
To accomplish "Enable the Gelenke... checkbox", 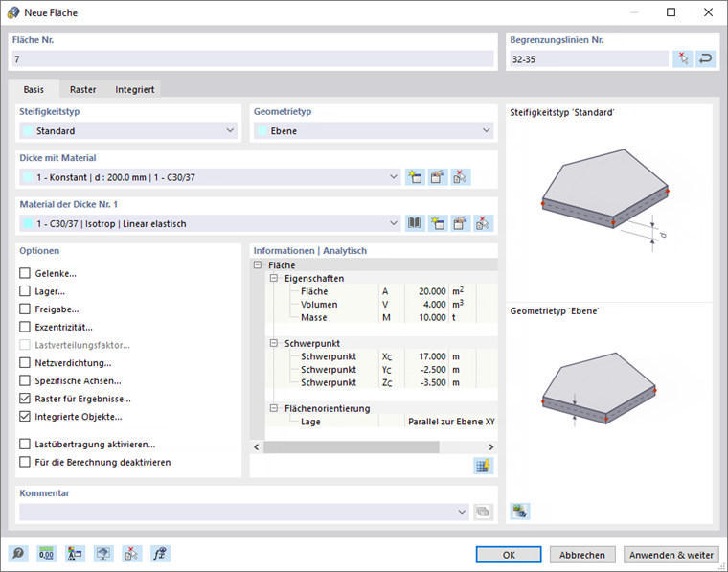I will [x=25, y=273].
